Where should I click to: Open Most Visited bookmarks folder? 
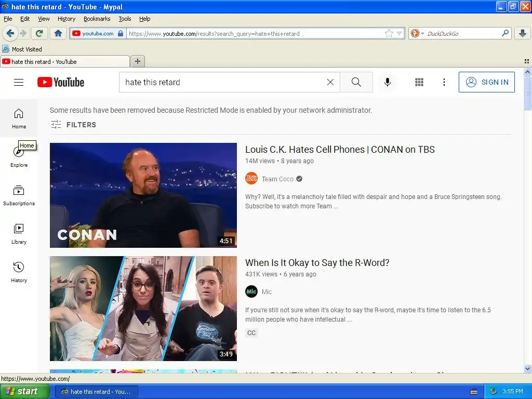(22, 49)
